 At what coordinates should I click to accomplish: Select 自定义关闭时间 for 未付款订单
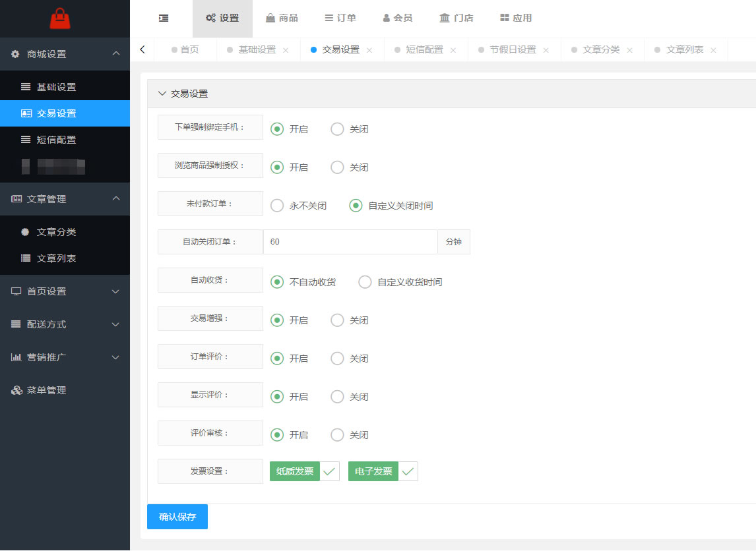(356, 206)
